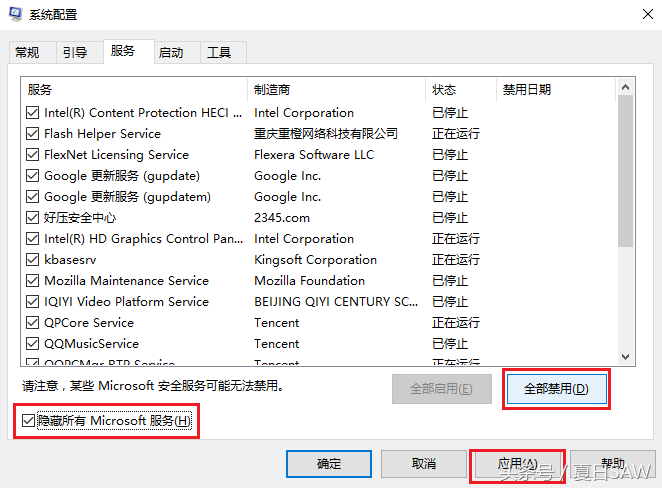
Task: Click the Mozilla Foundation cell
Action: coord(309,281)
